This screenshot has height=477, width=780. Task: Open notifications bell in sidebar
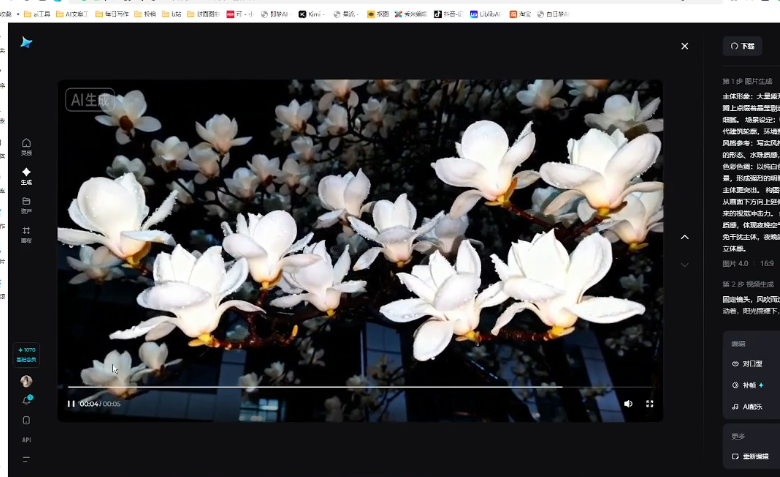pyautogui.click(x=26, y=400)
